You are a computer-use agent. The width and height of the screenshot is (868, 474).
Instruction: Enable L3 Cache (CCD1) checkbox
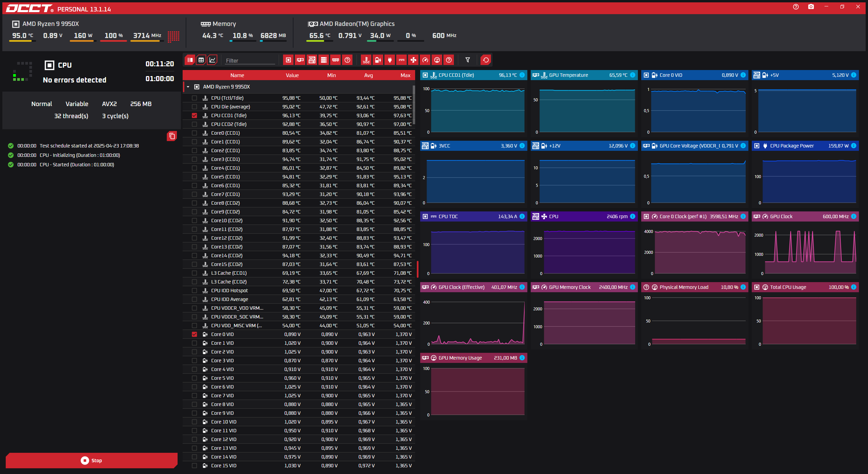pos(194,273)
